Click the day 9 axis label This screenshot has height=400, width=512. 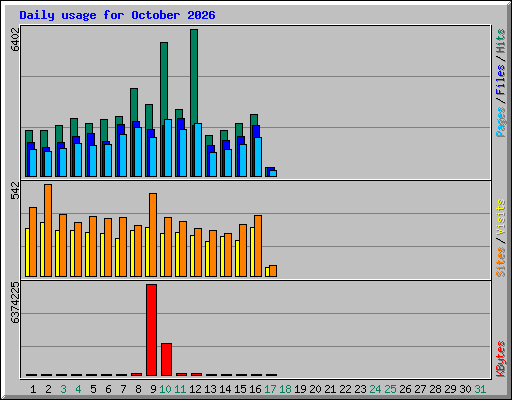153,389
